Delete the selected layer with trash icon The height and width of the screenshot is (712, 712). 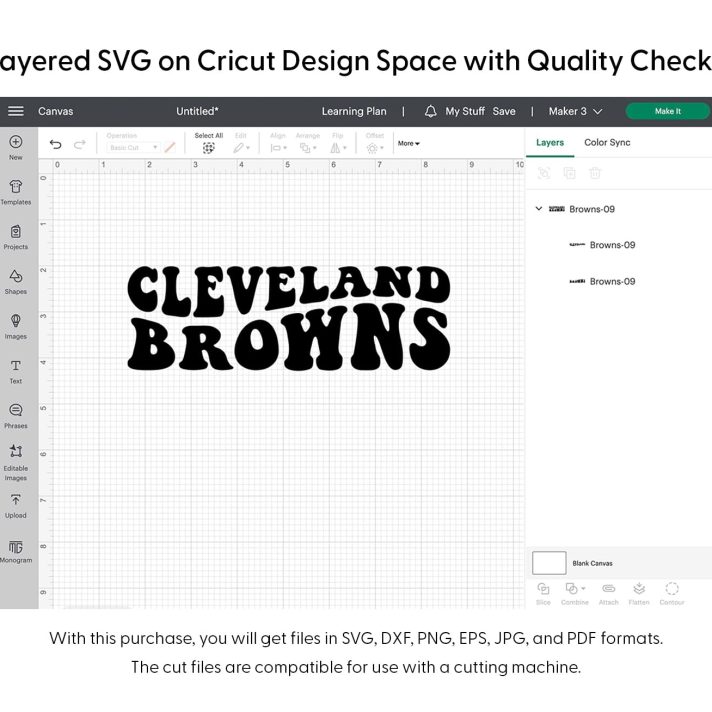click(595, 173)
